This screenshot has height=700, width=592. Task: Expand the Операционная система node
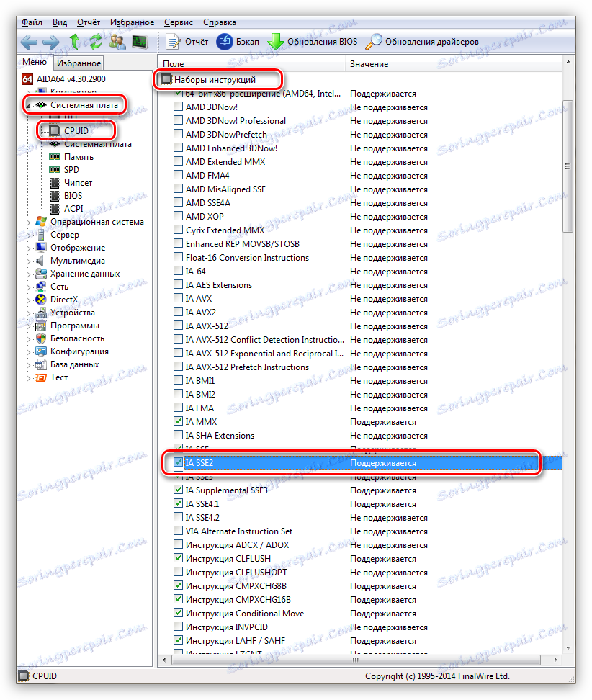(29, 223)
